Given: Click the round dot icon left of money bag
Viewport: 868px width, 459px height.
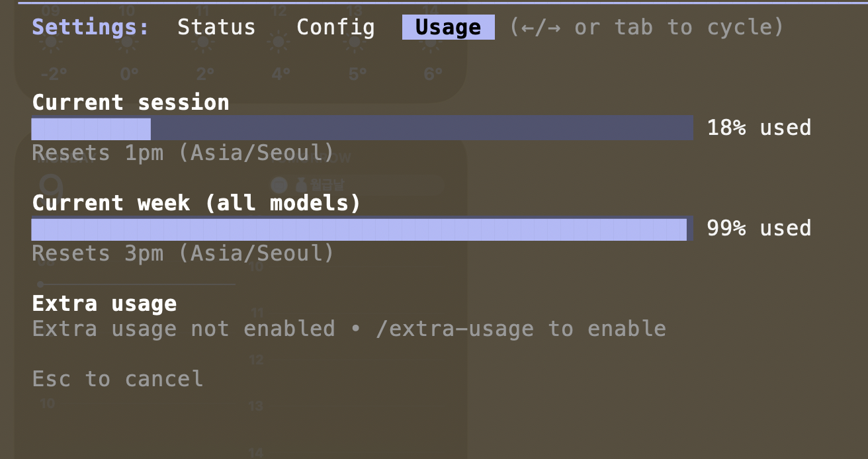Looking at the screenshot, I should [x=279, y=185].
